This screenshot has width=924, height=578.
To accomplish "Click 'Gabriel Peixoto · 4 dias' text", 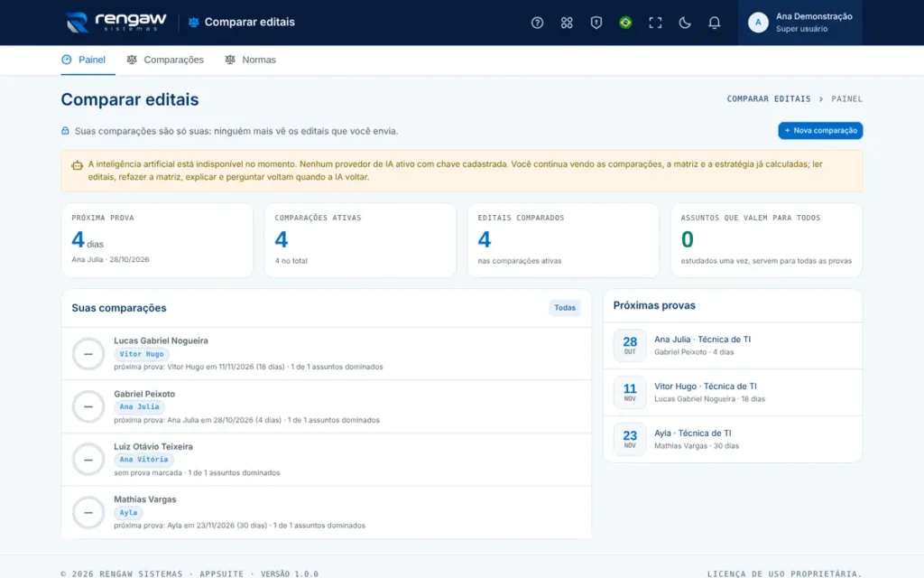I will point(694,352).
